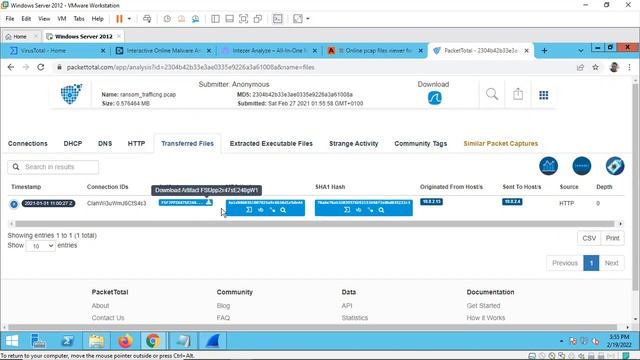Expand the stretch display dropdown arrow
Screen dimensions: 640x360
[x=308, y=19]
